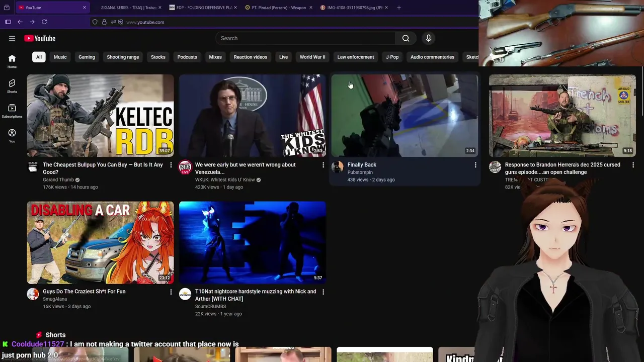644x362 pixels.
Task: Open Garand Thumb channel name link
Action: coord(58,179)
